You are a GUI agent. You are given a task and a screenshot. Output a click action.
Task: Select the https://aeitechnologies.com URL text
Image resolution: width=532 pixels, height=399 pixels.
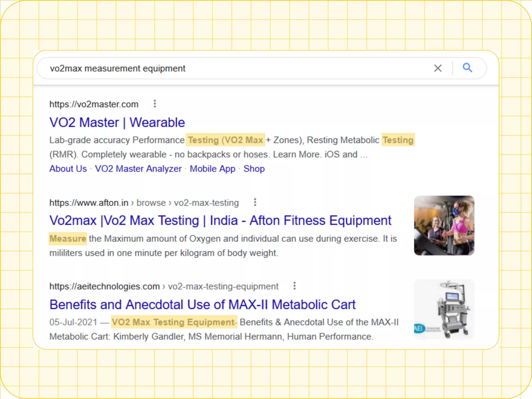(104, 286)
